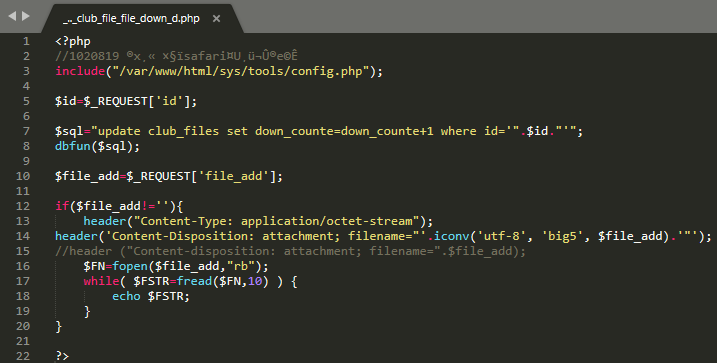Click the include keyword
The width and height of the screenshot is (717, 363).
[80, 71]
